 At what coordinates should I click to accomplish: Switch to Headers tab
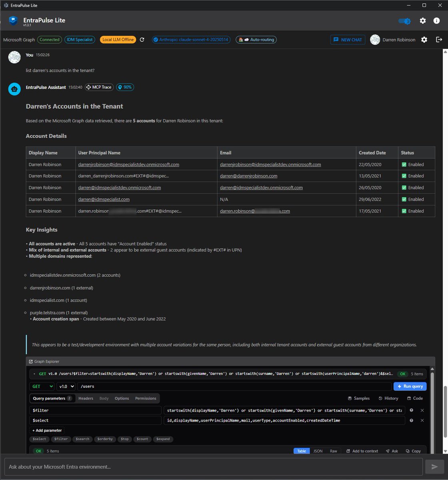pos(86,398)
